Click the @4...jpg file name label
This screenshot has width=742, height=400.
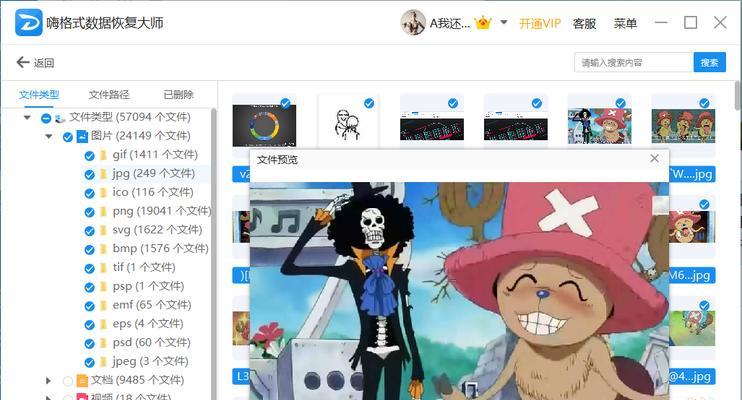click(x=692, y=377)
